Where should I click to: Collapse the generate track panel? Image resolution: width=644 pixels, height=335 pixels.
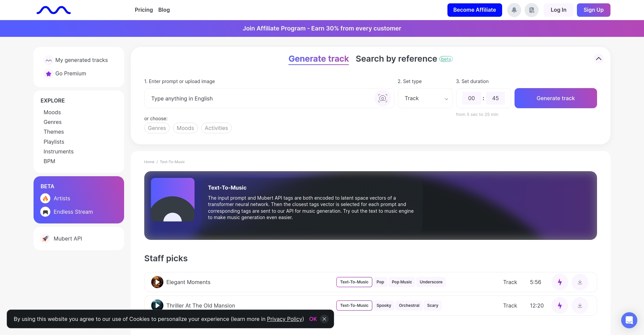(x=598, y=59)
